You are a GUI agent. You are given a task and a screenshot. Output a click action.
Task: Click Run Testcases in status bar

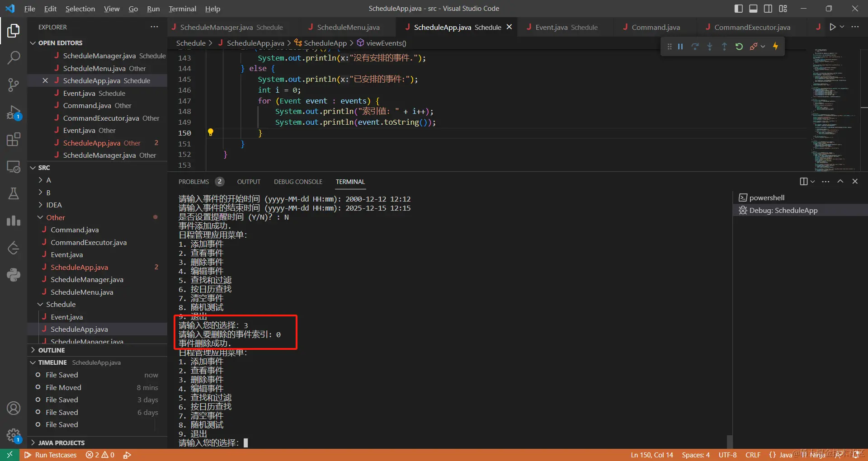[51, 455]
